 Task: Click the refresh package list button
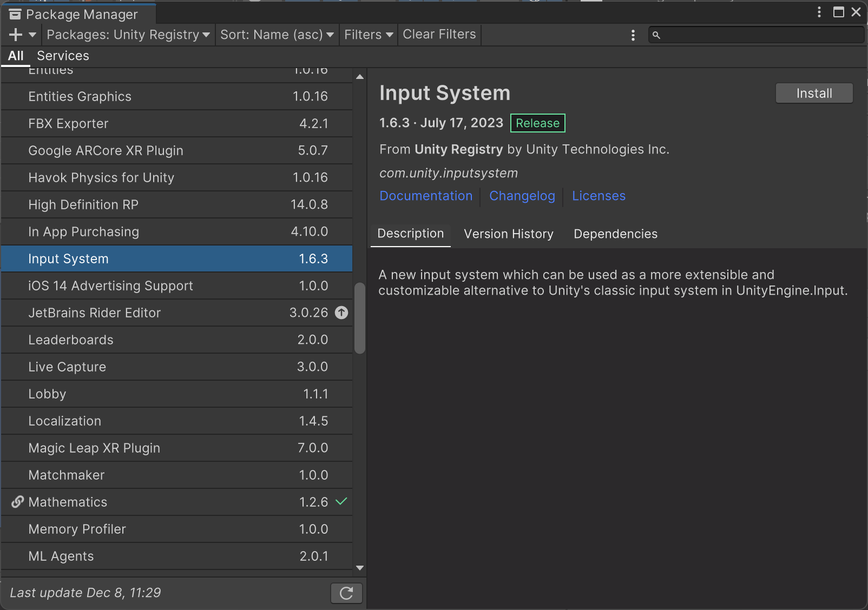[x=346, y=593]
